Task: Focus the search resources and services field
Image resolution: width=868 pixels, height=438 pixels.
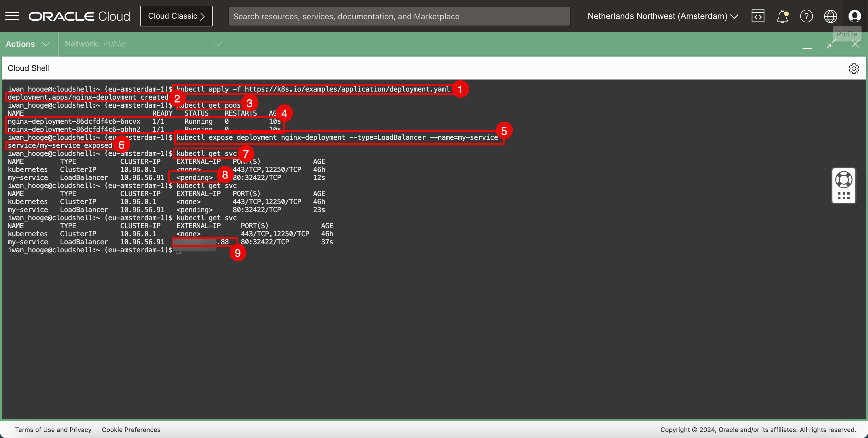Action: click(x=399, y=16)
